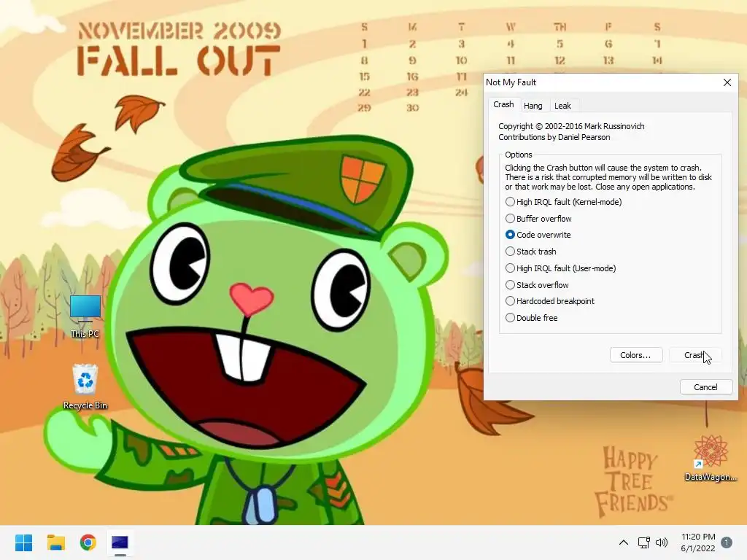747x560 pixels.
Task: Open File Explorer from the taskbar
Action: (56, 542)
